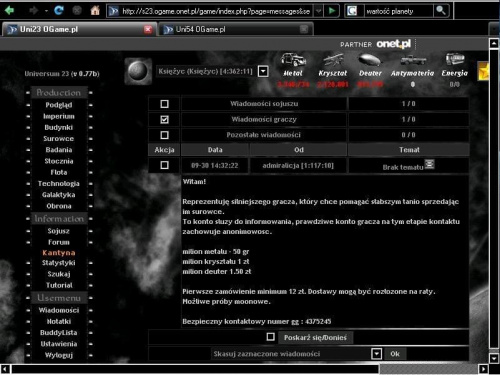Screen dimensions: 500x375
Task: Open Surowce in the sidebar menu
Action: click(59, 139)
